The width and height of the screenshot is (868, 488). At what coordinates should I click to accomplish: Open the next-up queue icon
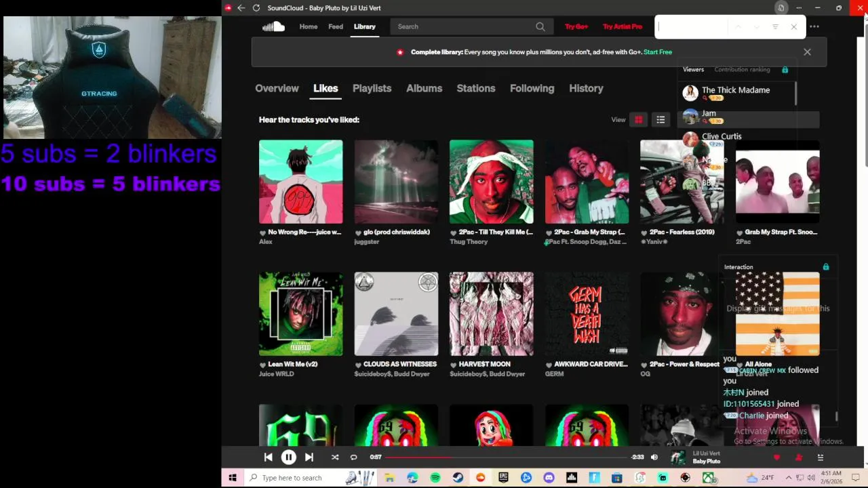click(821, 457)
